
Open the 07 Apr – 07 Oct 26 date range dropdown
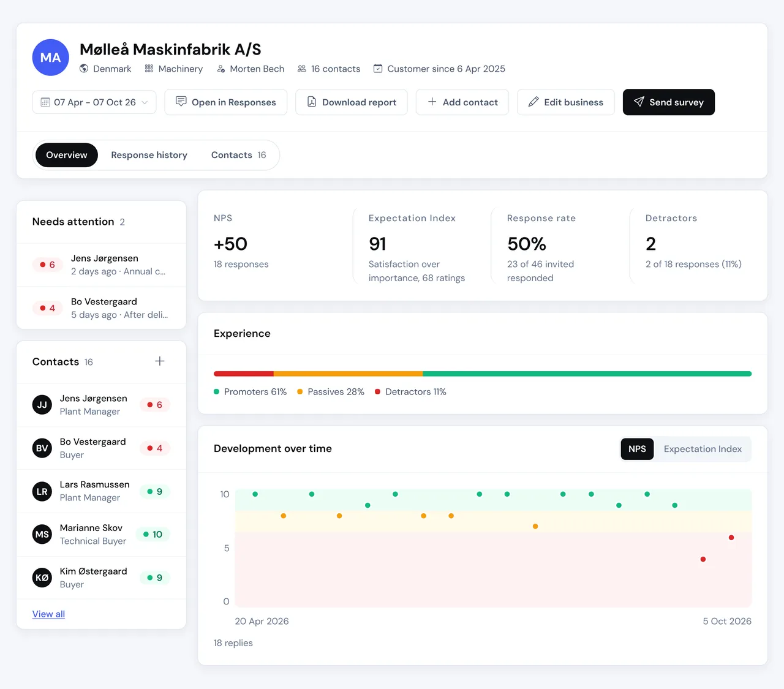94,102
